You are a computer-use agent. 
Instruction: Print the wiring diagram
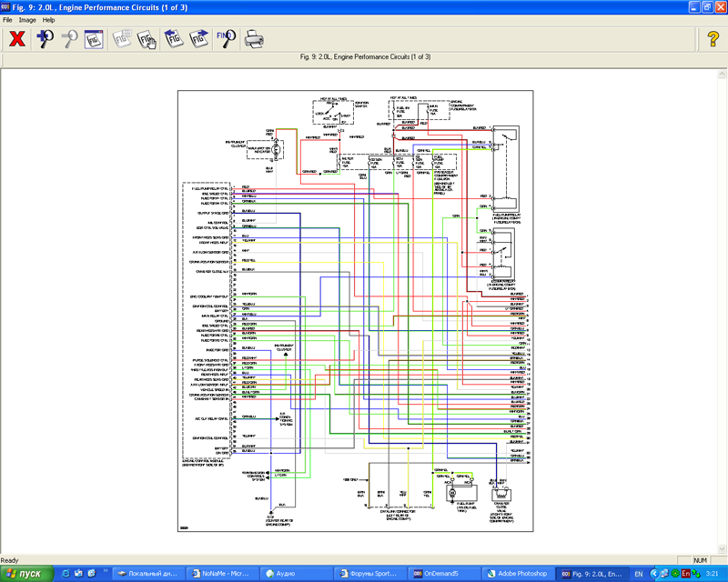[x=254, y=38]
